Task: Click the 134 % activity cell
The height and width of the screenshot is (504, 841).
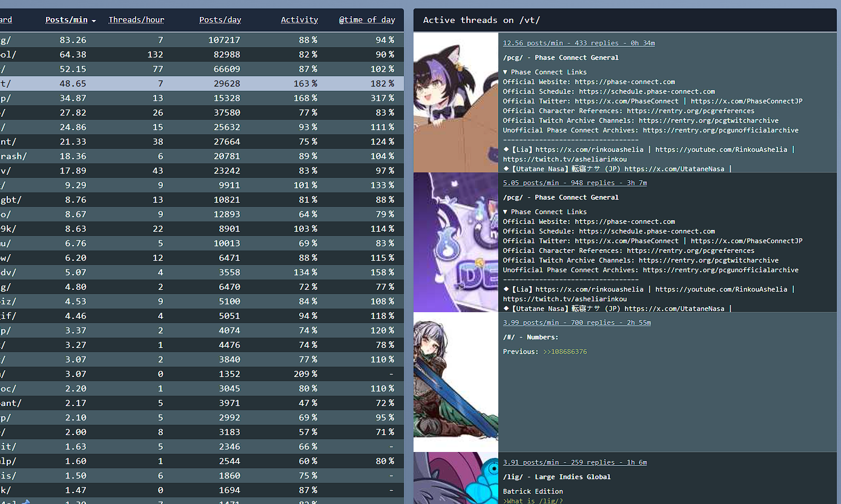Action: coord(305,272)
